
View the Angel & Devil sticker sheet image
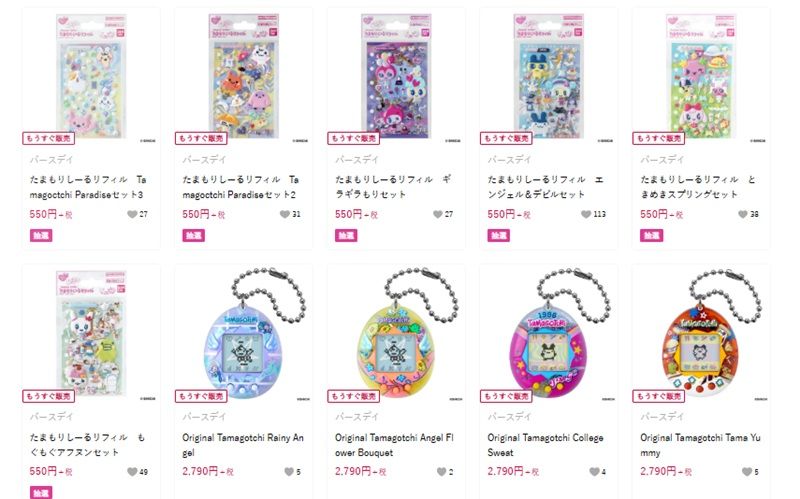548,76
